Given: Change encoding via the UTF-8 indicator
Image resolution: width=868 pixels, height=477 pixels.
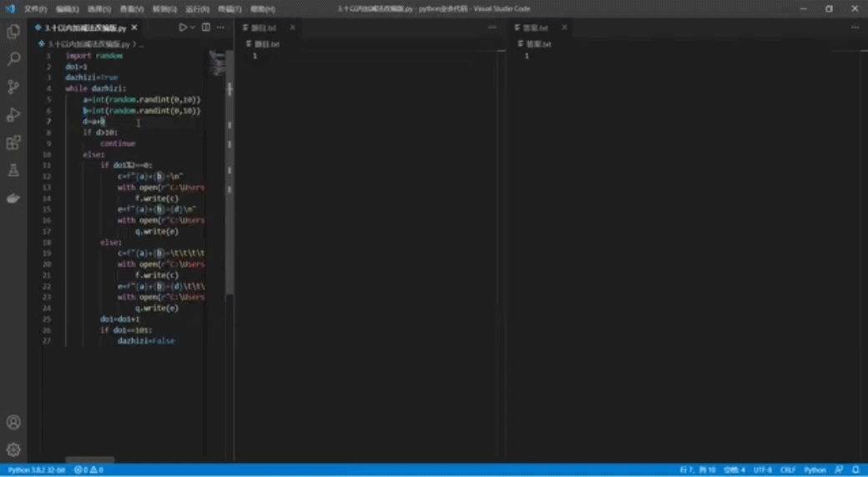Looking at the screenshot, I should tap(762, 469).
